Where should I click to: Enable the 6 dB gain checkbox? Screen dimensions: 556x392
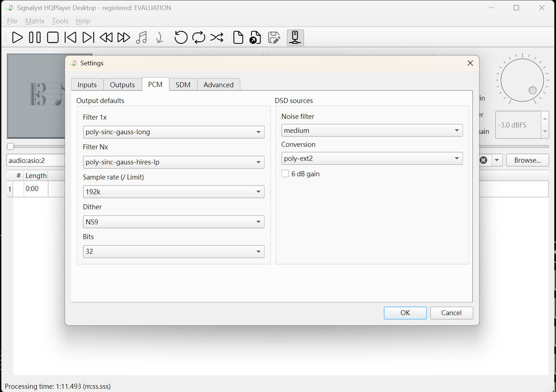click(285, 174)
